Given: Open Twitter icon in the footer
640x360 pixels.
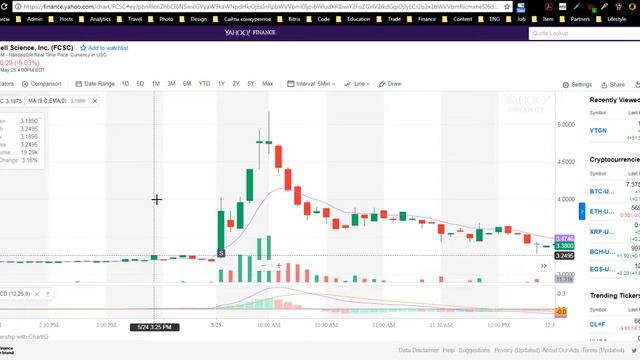Looking at the screenshot, I should (634, 351).
